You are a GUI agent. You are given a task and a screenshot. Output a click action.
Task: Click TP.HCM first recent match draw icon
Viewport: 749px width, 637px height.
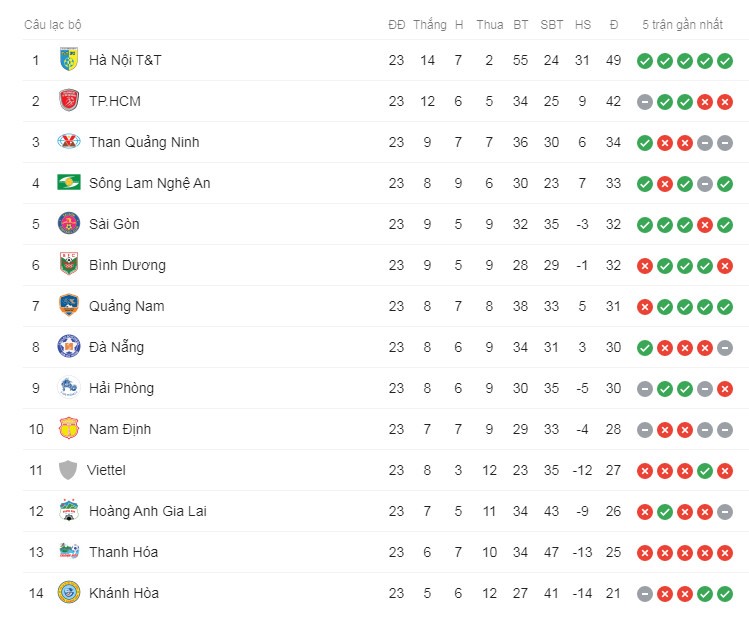tap(645, 102)
